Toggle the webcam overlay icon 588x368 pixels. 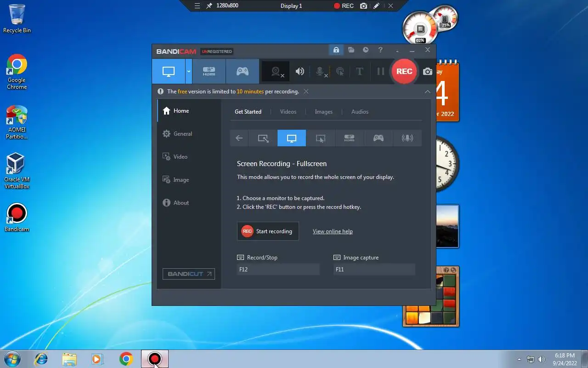[276, 71]
